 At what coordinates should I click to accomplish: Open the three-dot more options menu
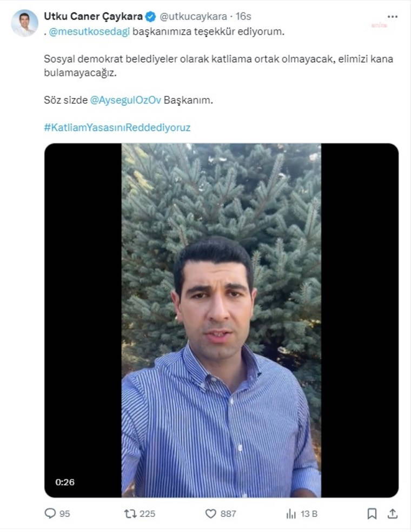coord(393,17)
